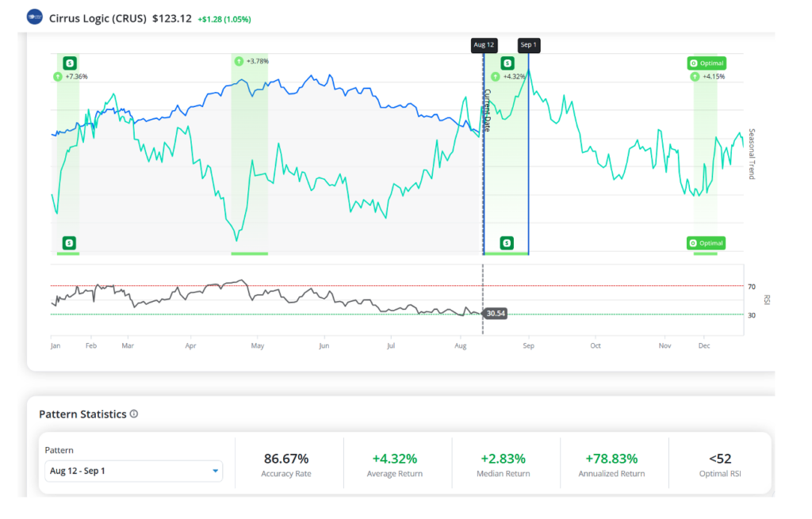Click the 30 RSI level label
Viewport: 812px width, 519px height.
pyautogui.click(x=752, y=315)
